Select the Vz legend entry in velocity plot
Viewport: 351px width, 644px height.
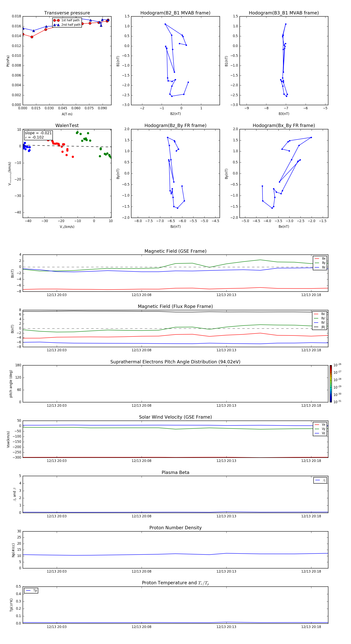tap(320, 433)
